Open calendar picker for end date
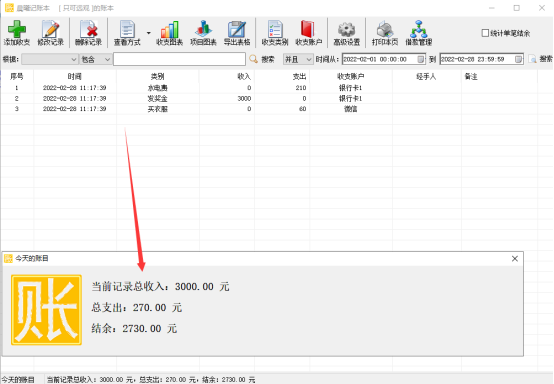Viewport: 554px width, 384px height. tap(518, 59)
